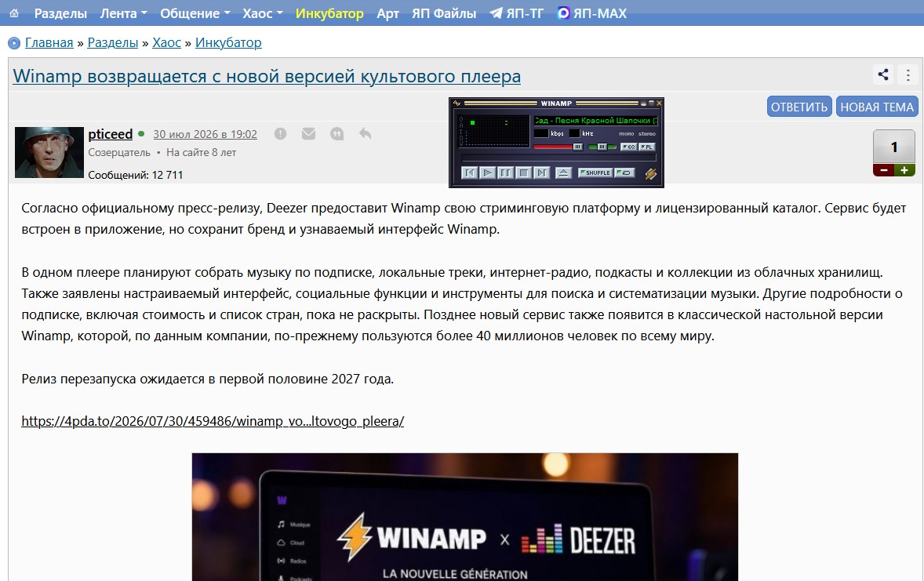Pause playback in the Winamp widget
The image size is (924, 581).
pos(505,172)
